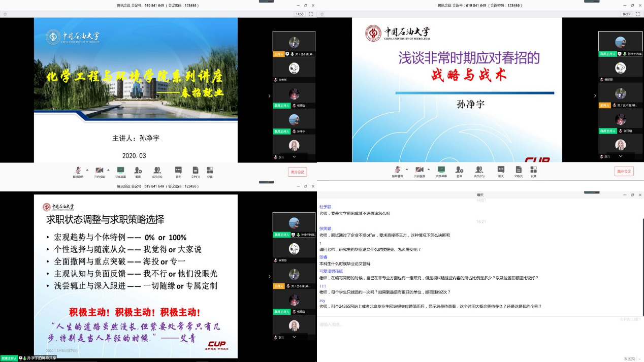Collapse the participant video panel with the side chevron
The image size is (644, 362).
click(x=270, y=95)
